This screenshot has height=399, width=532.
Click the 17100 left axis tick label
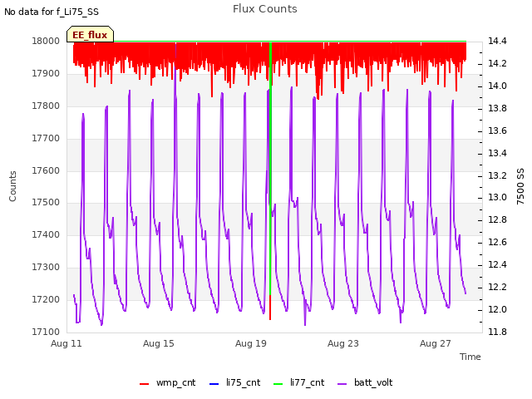pos(46,332)
